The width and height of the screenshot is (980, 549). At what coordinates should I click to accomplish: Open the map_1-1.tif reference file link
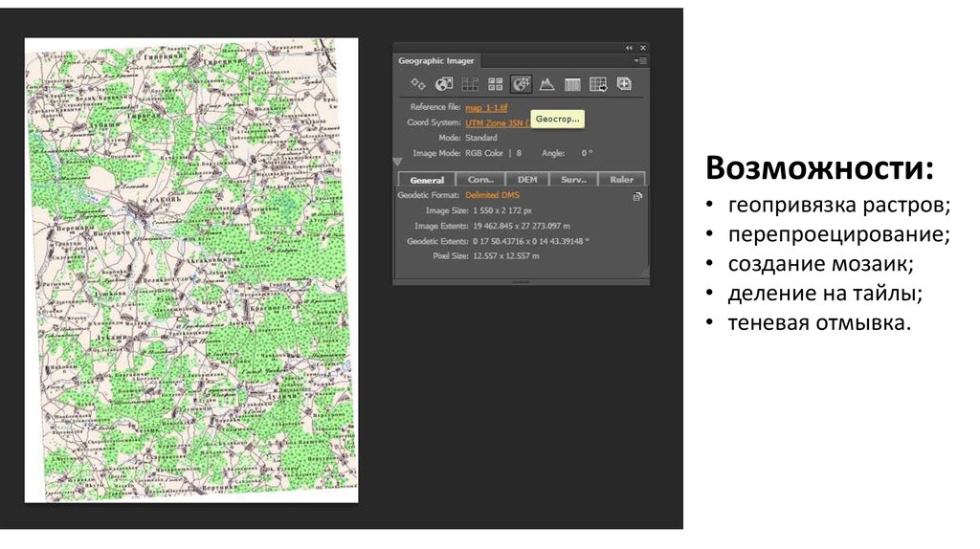(486, 107)
